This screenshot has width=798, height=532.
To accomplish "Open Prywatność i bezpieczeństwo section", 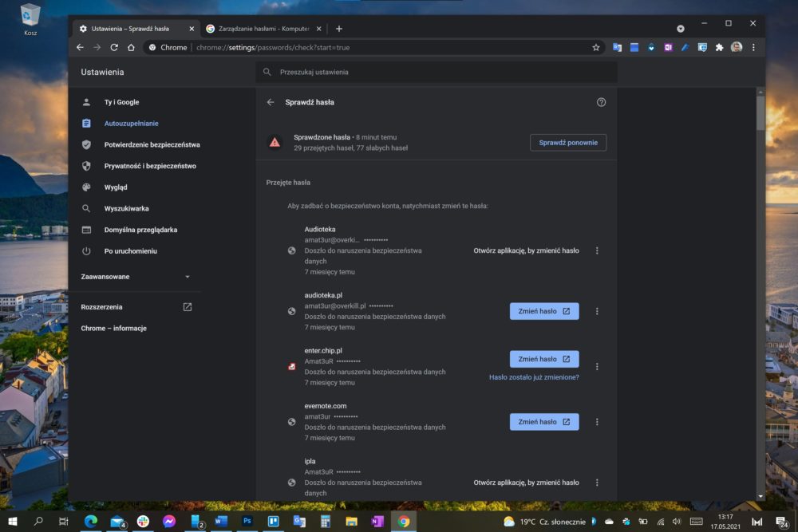I will click(x=150, y=167).
